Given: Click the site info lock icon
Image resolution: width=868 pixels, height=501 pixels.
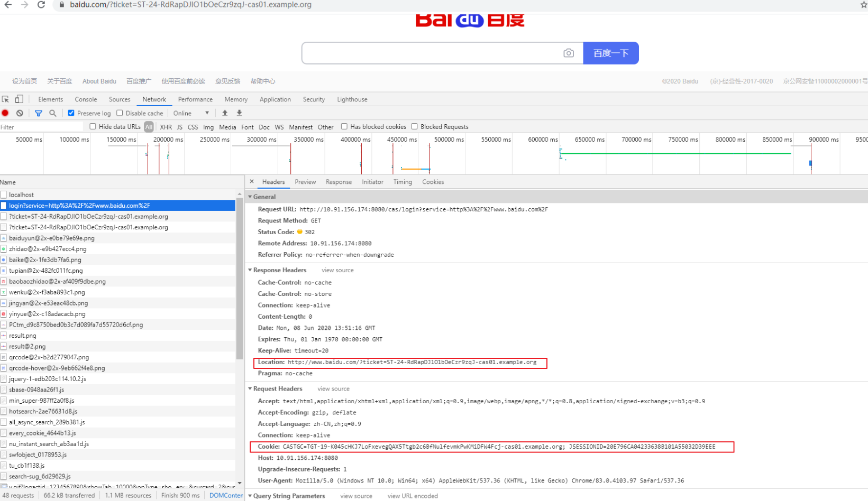Looking at the screenshot, I should pyautogui.click(x=62, y=5).
